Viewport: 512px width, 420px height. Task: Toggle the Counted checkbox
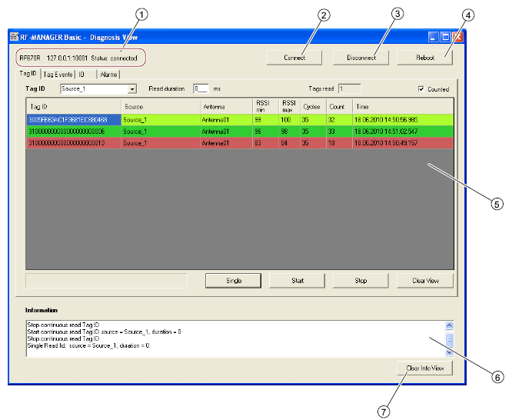421,89
